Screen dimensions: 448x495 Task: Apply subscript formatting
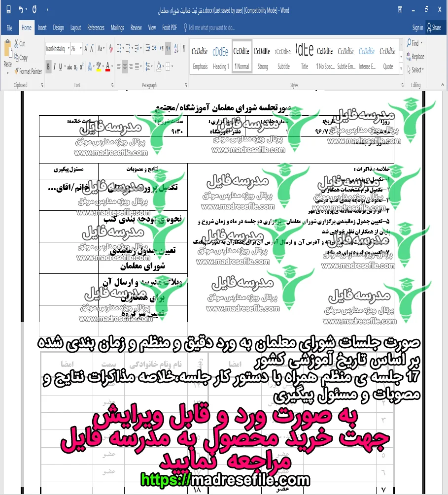75,66
